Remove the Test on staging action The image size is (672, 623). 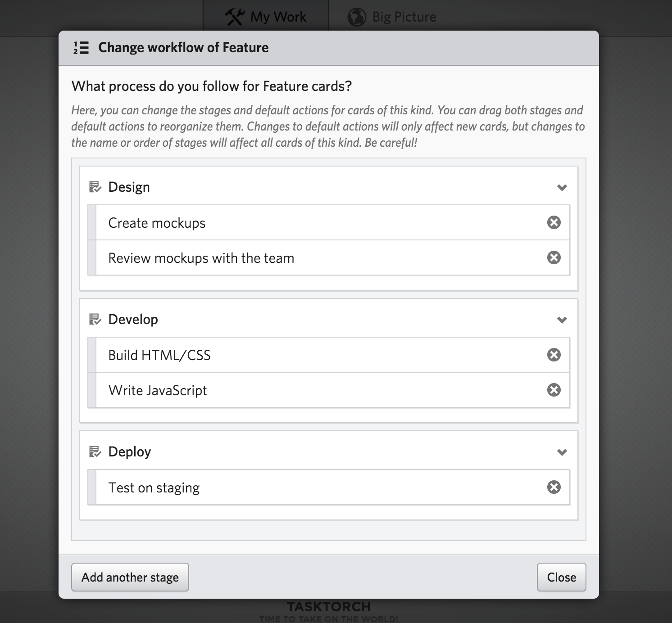click(554, 487)
